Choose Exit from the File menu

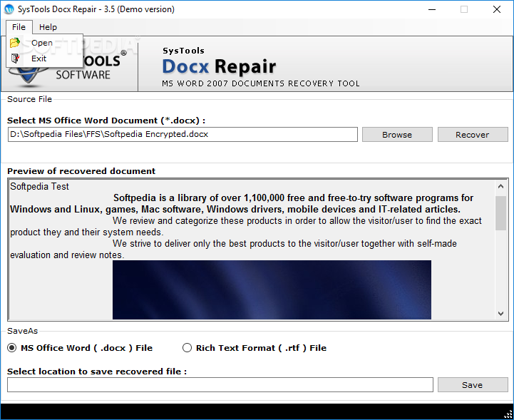click(x=45, y=58)
